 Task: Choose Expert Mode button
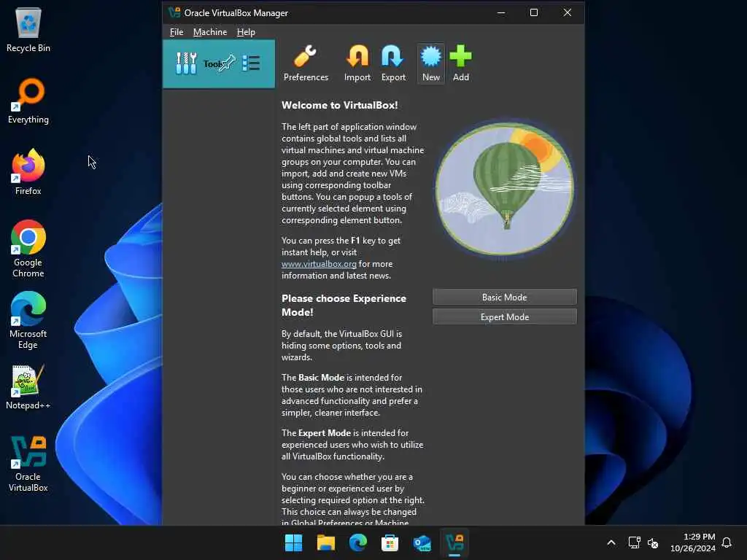click(x=505, y=316)
